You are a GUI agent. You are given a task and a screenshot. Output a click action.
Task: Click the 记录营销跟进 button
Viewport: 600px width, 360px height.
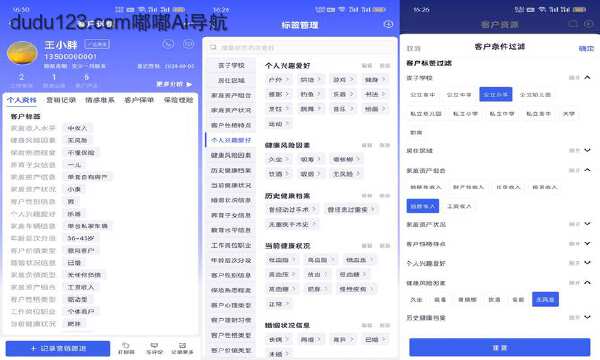click(58, 349)
